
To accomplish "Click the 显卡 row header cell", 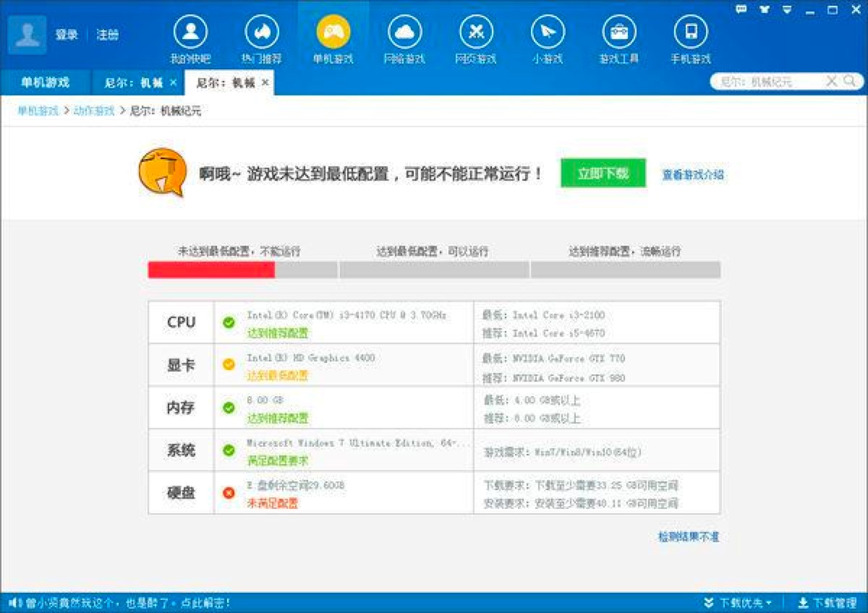I will (181, 365).
